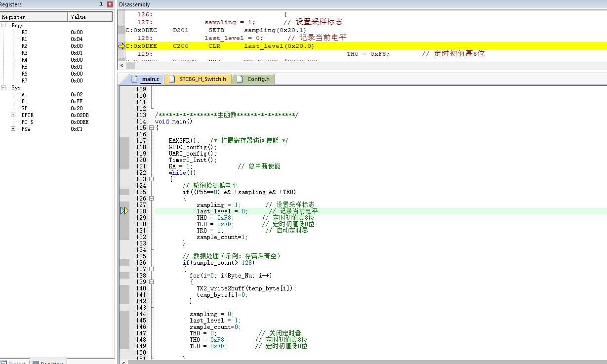Select register R7 row
The image size is (607, 364).
pos(56,81)
